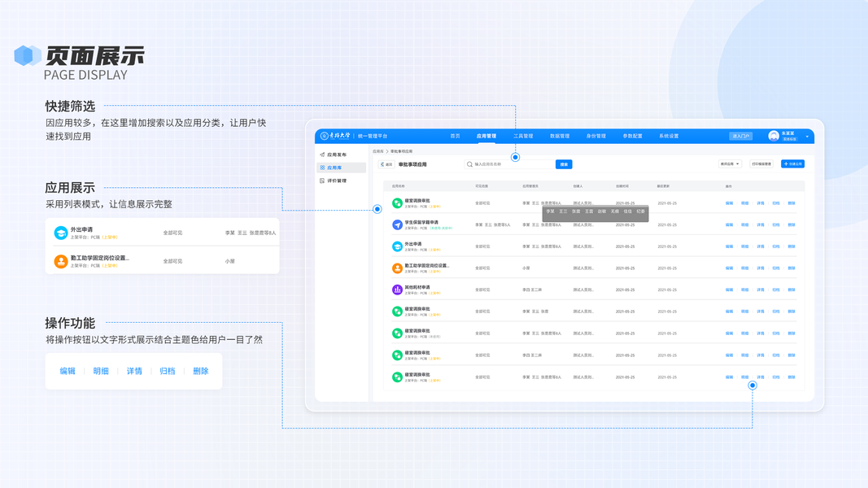The height and width of the screenshot is (488, 868).
Task: Click 详情 in the platform's 勤工助学 row
Action: tap(760, 268)
